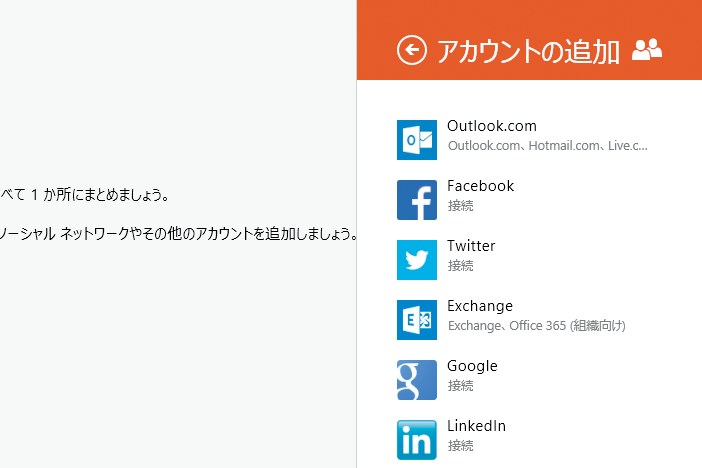Pick the Twitter account label
The width and height of the screenshot is (702, 468).
[x=471, y=246]
